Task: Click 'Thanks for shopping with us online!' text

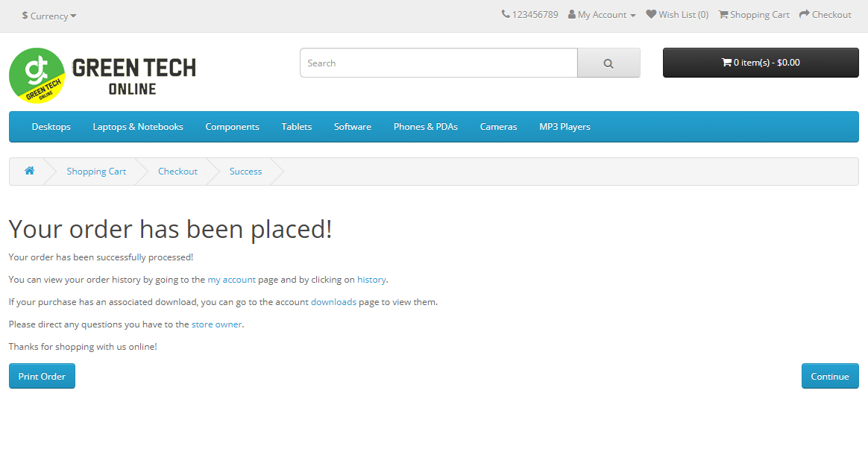Action: coord(83,347)
